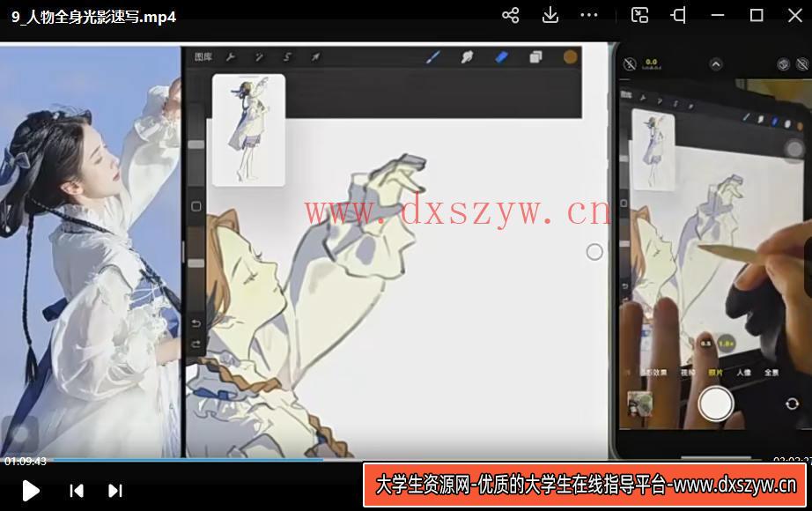Viewport: 812px width, 511px height.
Task: Switch phone camera to 视频 mode
Action: 688,372
